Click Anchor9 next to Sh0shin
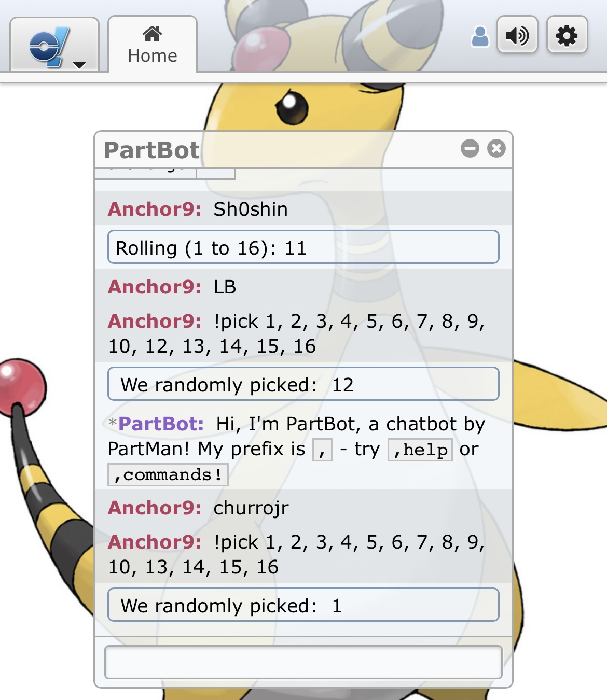Viewport: 607px width, 700px height. (x=154, y=209)
